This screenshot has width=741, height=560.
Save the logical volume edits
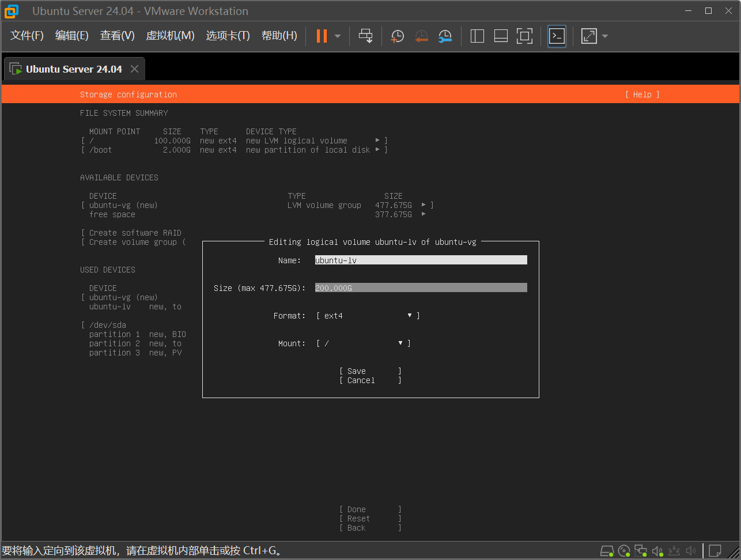tap(370, 371)
